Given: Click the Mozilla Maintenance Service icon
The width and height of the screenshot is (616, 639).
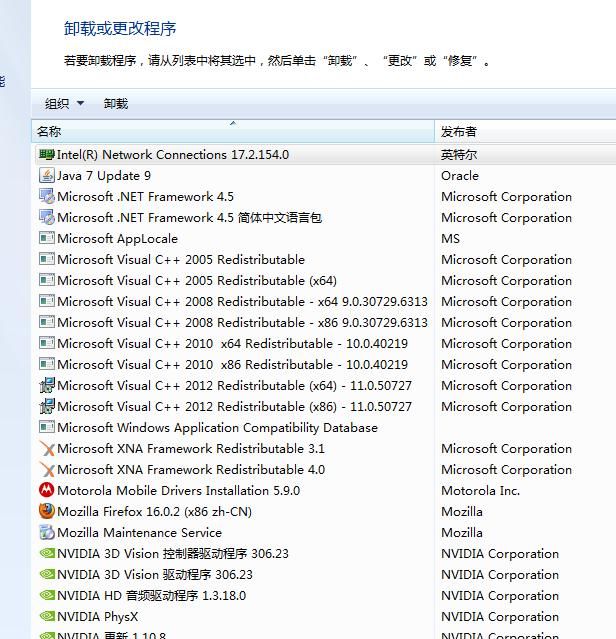Looking at the screenshot, I should [x=46, y=532].
